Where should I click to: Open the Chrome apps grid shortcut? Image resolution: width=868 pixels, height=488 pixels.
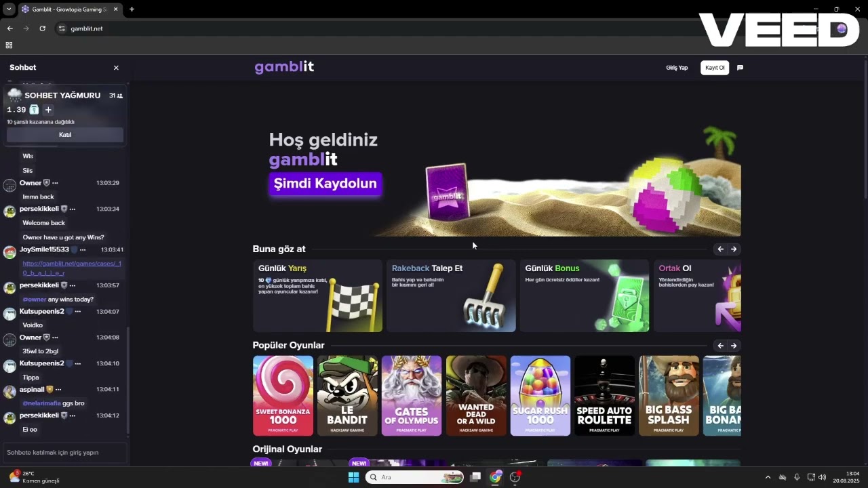coord(9,45)
